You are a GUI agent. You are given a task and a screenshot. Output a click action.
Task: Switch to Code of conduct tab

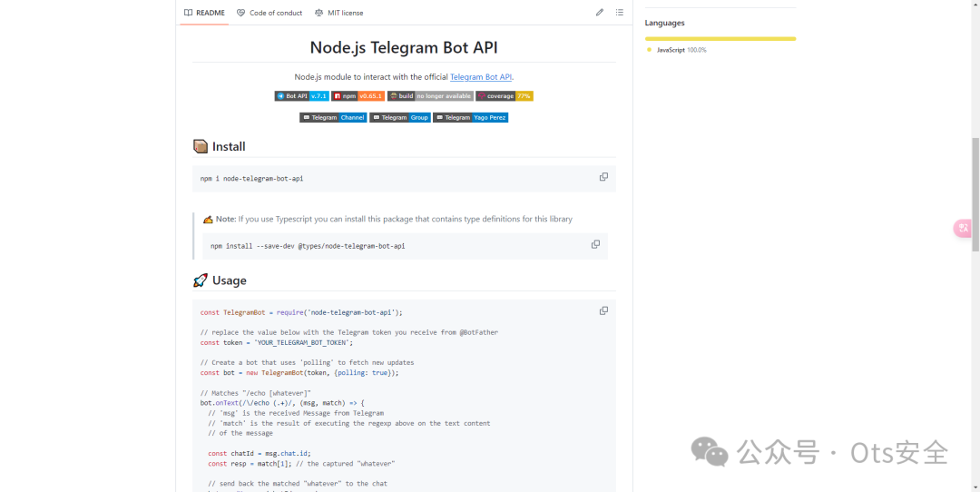pyautogui.click(x=269, y=13)
